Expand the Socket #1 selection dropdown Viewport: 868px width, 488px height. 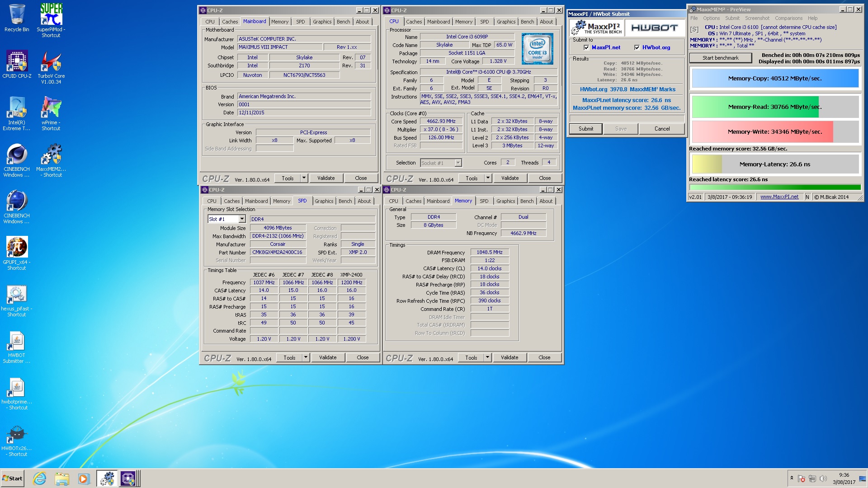click(458, 163)
